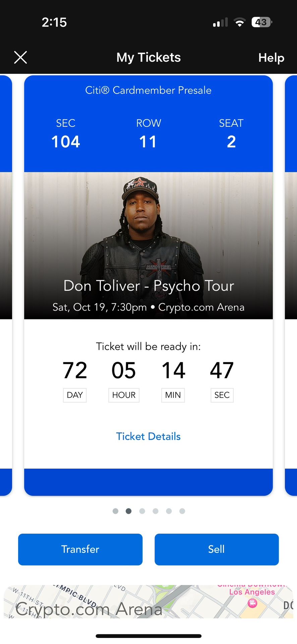Tap the My Tickets title
This screenshot has height=644, width=297.
tap(148, 57)
